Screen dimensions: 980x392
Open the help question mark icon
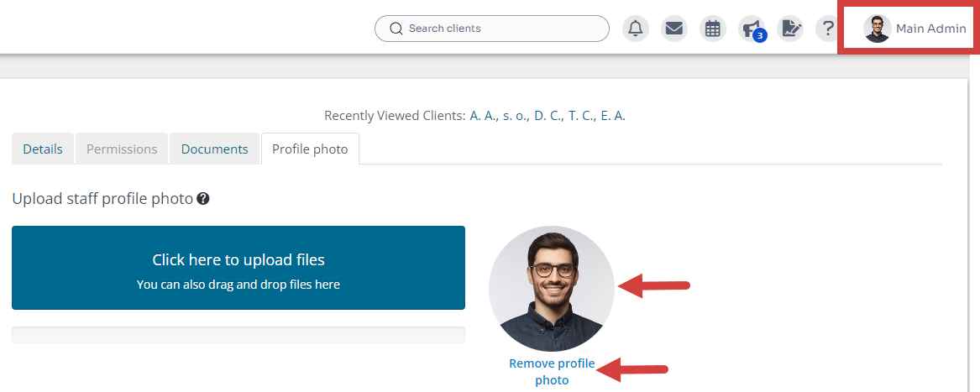[827, 29]
